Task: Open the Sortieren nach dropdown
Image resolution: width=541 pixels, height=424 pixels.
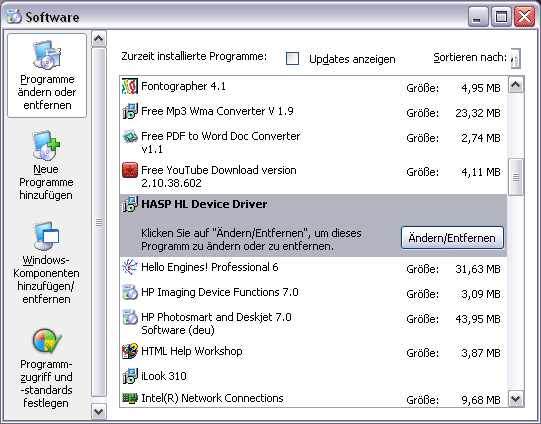Action: pyautogui.click(x=515, y=58)
